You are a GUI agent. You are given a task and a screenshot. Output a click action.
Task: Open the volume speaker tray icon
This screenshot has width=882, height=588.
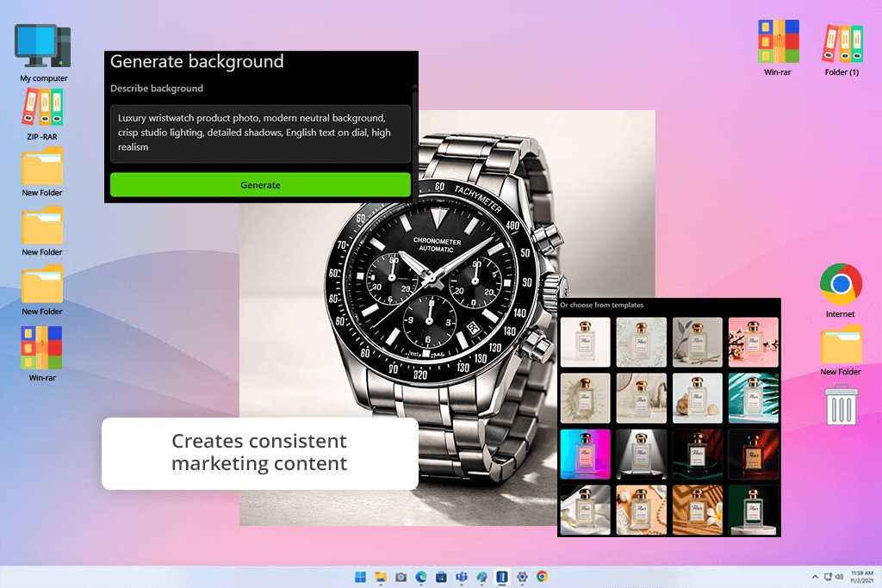pyautogui.click(x=839, y=577)
